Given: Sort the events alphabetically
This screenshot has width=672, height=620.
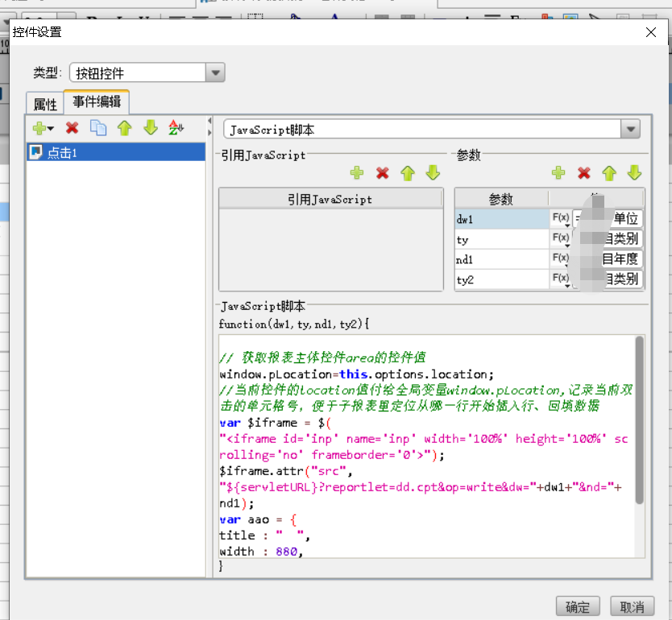Looking at the screenshot, I should 176,127.
